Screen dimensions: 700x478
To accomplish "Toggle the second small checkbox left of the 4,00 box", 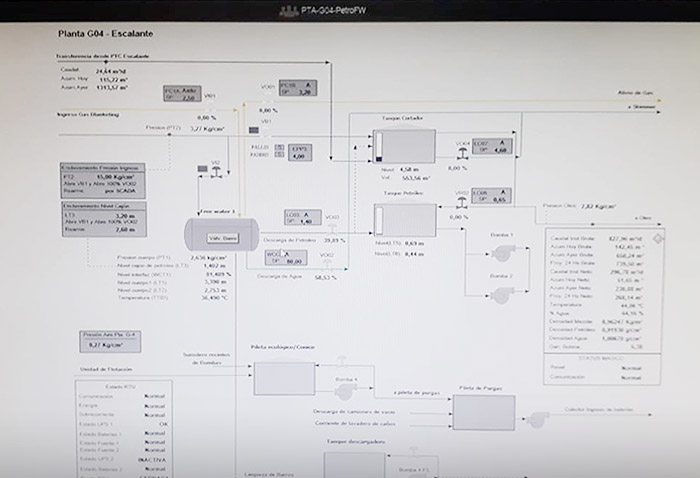I will pos(279,154).
